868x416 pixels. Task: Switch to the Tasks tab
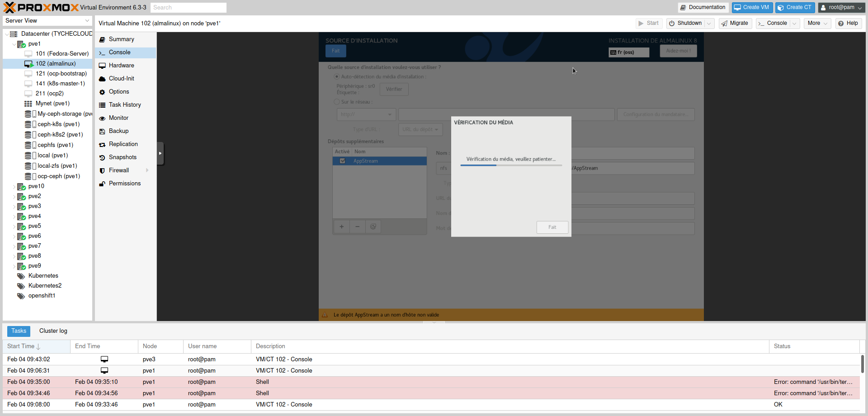pos(19,331)
